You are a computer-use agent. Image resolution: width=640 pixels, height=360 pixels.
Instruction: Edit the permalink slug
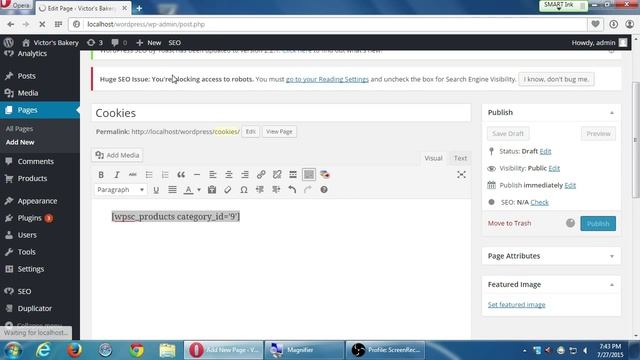click(x=250, y=131)
